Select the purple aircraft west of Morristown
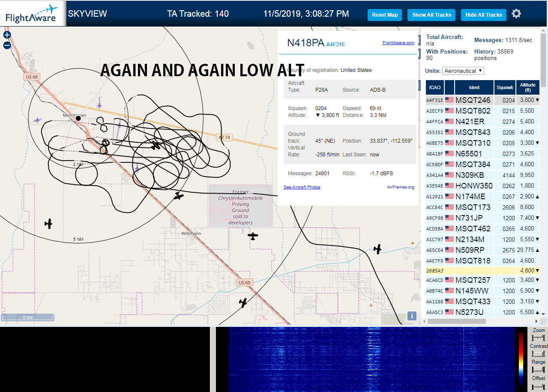 (37, 120)
